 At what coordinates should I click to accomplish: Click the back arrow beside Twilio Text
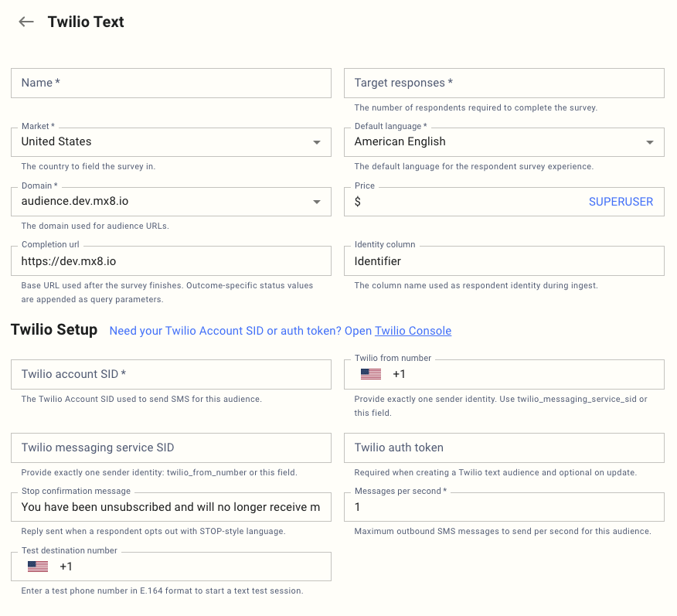26,22
